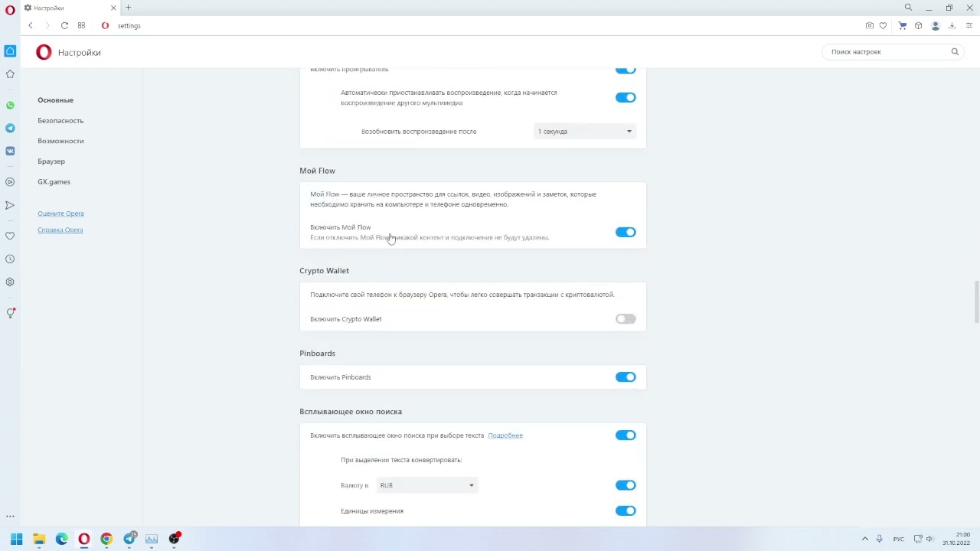Open the Downloads arrow icon

pyautogui.click(x=952, y=25)
